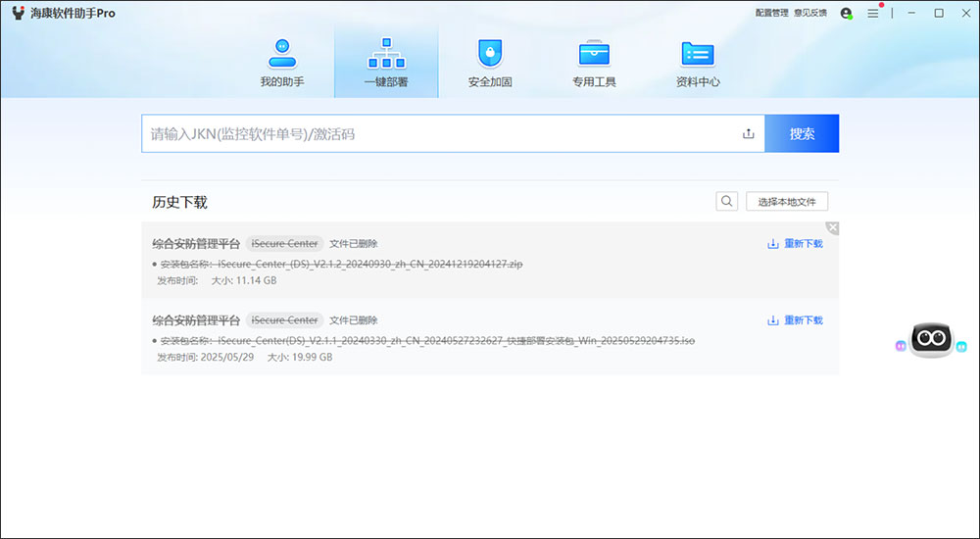This screenshot has height=539, width=980.
Task: Open the 专用工具 toolbox icon
Action: coord(594,54)
